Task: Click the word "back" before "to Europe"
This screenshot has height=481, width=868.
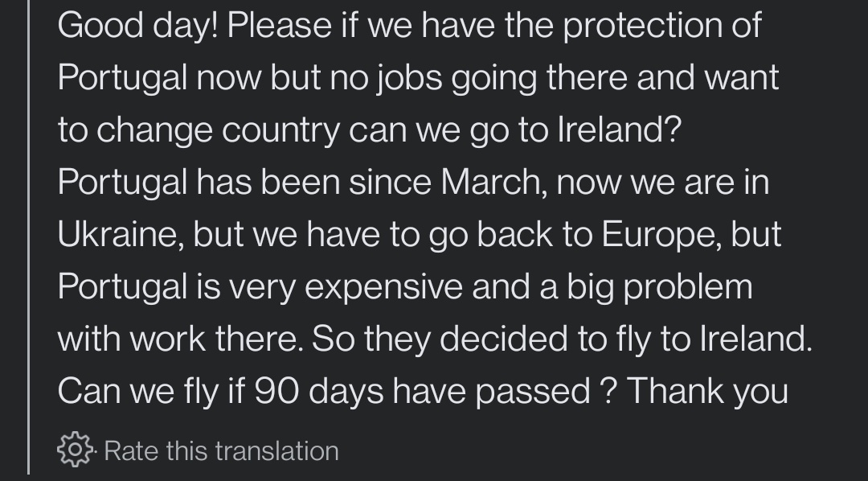Action: pyautogui.click(x=515, y=234)
